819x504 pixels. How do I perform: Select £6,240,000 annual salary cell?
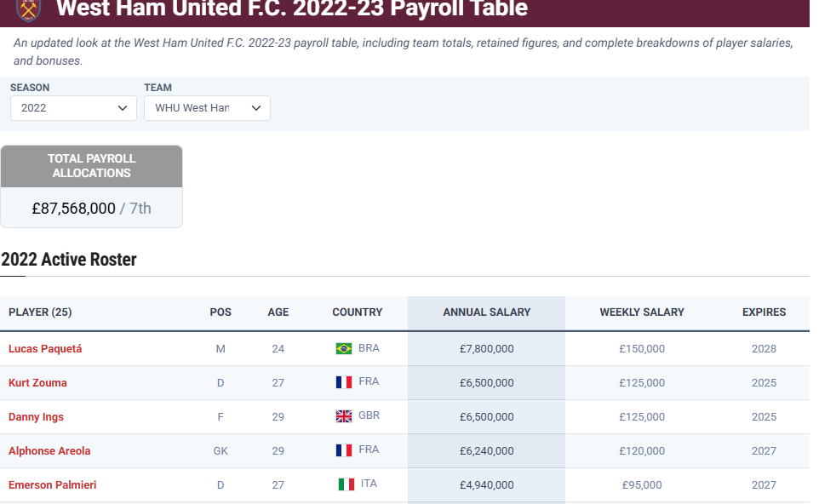pos(487,450)
